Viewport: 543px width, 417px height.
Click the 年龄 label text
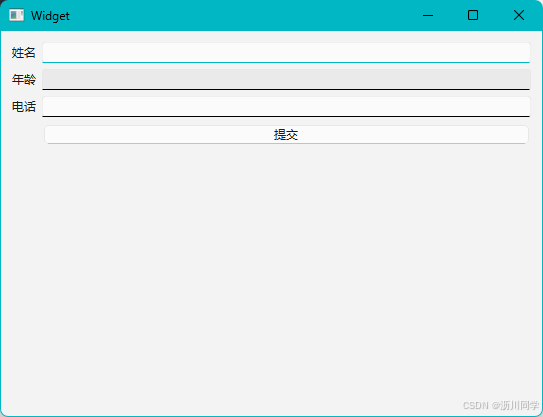click(24, 79)
